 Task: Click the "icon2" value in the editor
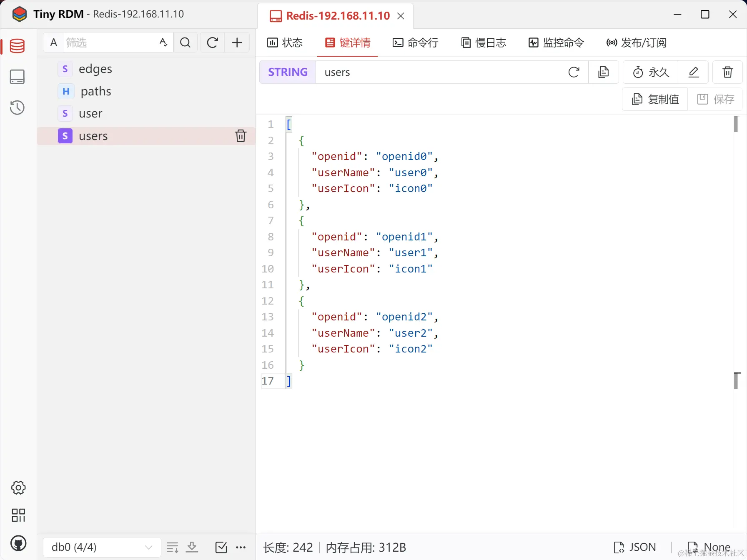pos(411,349)
